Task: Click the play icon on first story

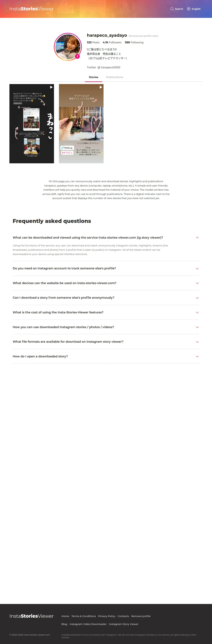Action: click(x=51, y=87)
